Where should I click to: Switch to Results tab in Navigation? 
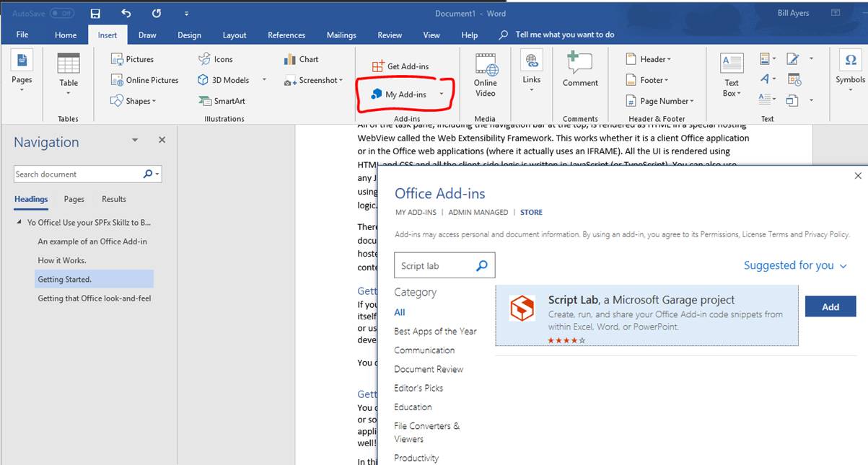[x=114, y=199]
